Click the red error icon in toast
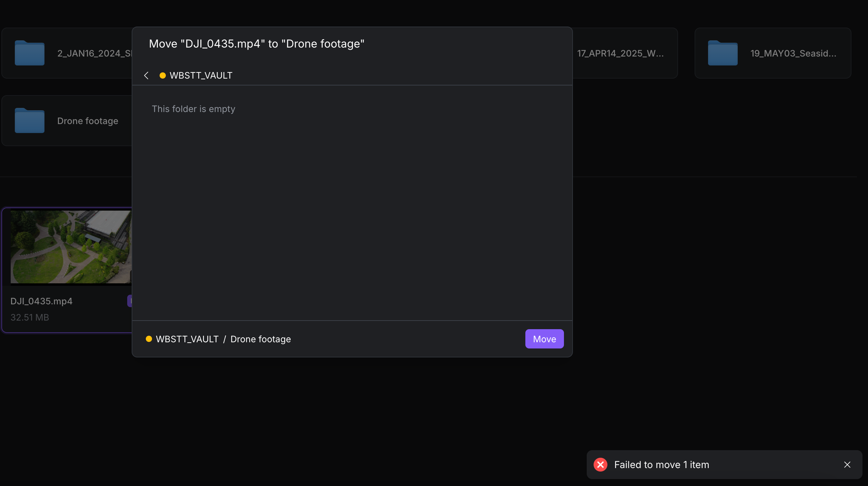Viewport: 868px width, 486px height. (x=600, y=465)
